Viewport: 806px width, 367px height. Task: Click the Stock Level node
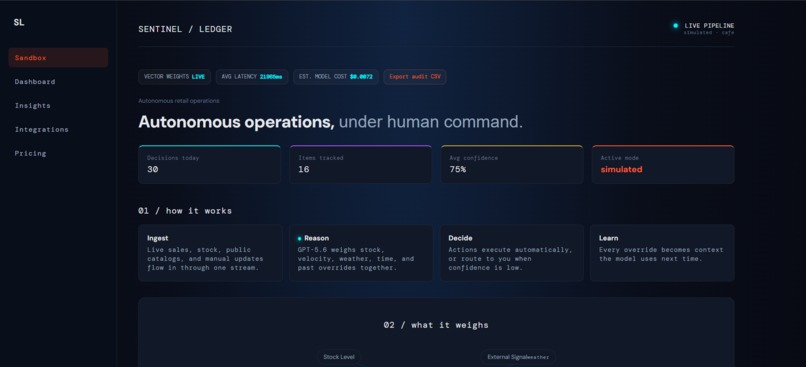pos(339,357)
